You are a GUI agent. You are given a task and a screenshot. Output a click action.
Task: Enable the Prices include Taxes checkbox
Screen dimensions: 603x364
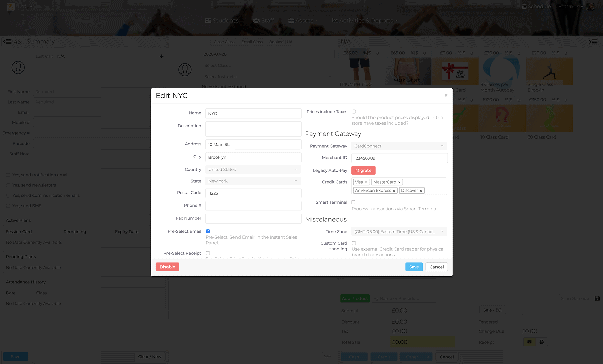(354, 112)
